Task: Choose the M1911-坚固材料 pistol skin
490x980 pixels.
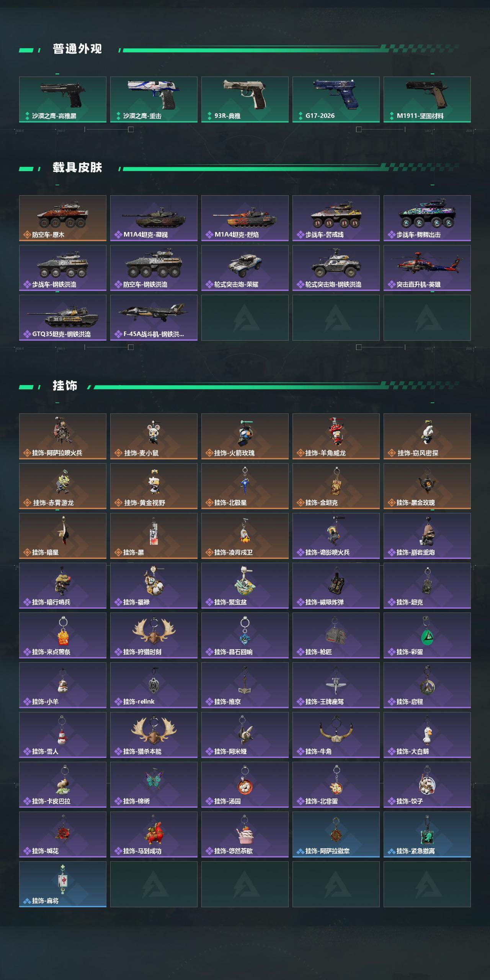Action: 427,100
